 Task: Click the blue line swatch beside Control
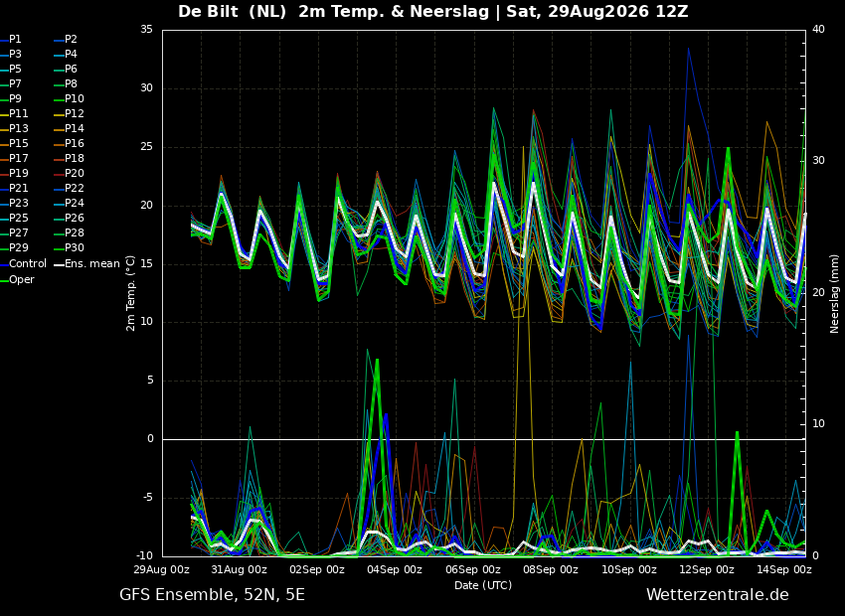tap(4, 264)
